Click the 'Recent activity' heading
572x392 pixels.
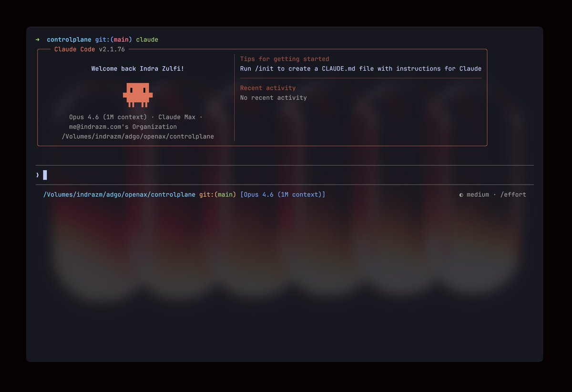pos(268,88)
